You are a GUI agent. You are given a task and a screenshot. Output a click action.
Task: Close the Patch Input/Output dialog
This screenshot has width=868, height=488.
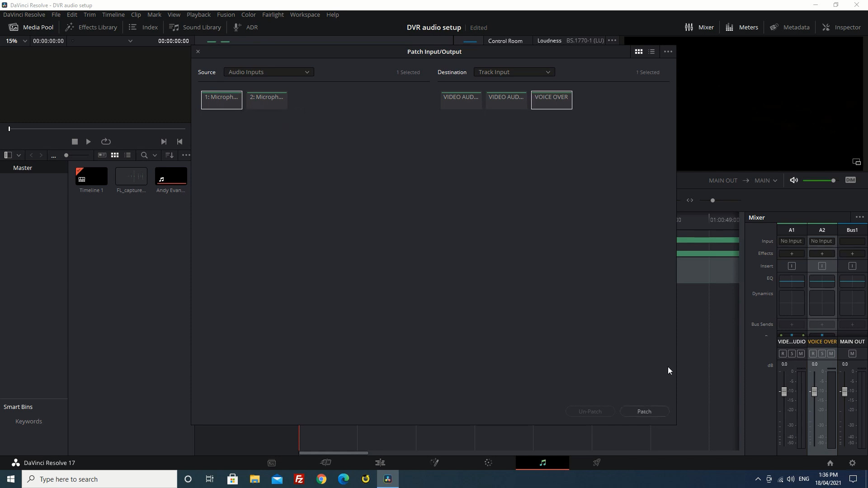coord(198,52)
